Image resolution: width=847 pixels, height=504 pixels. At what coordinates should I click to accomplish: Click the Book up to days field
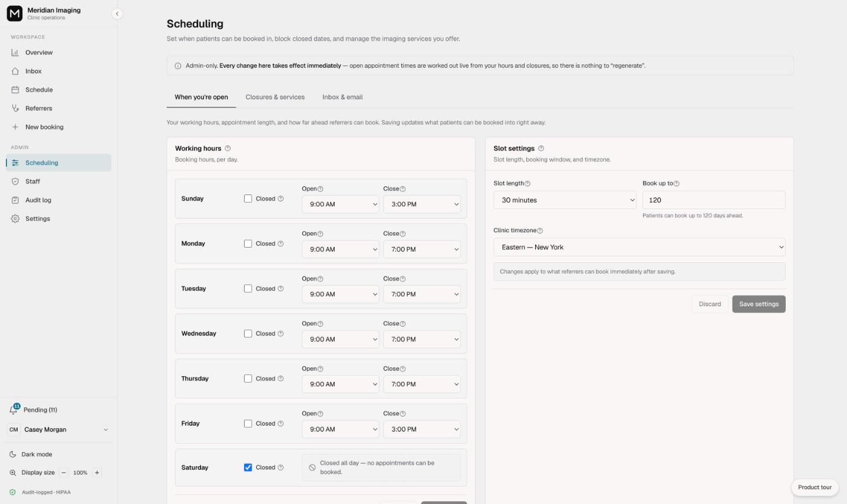[714, 200]
